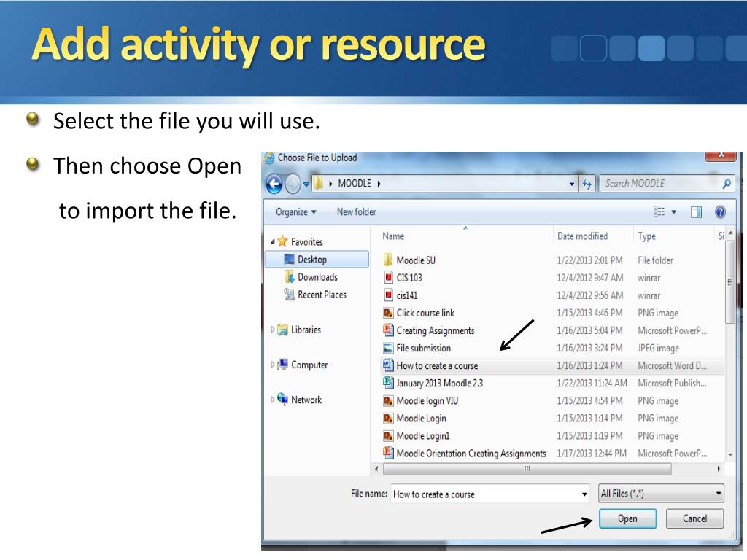This screenshot has height=560, width=747.
Task: Click the Open button
Action: pyautogui.click(x=627, y=518)
